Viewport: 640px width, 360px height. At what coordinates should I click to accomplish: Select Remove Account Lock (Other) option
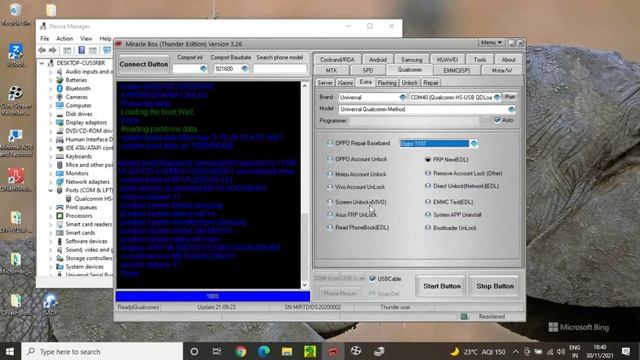(x=428, y=173)
